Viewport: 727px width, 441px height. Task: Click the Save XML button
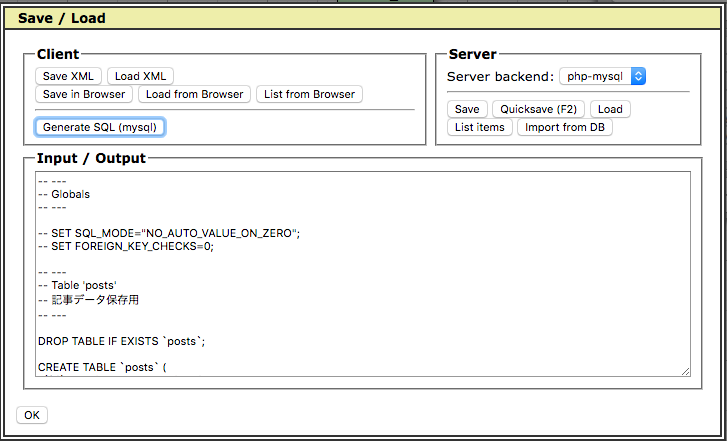(x=68, y=76)
